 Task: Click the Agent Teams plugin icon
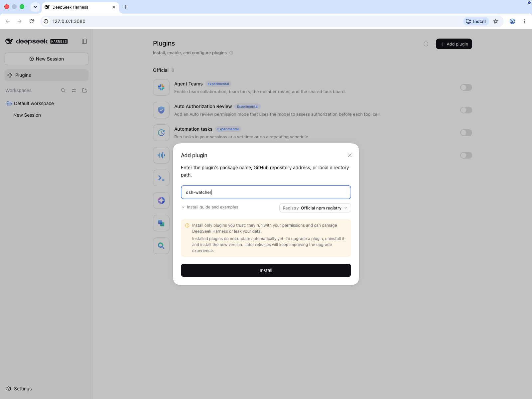click(x=161, y=87)
